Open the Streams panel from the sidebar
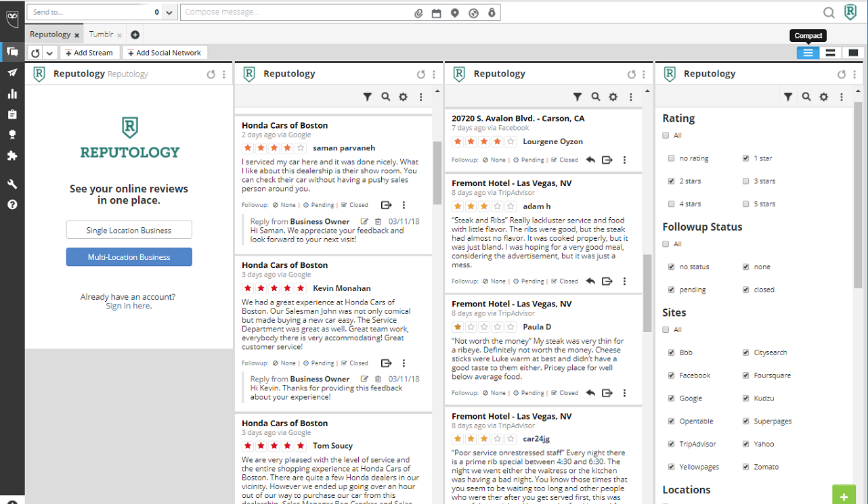Screen dimensions: 868x504 (12, 51)
